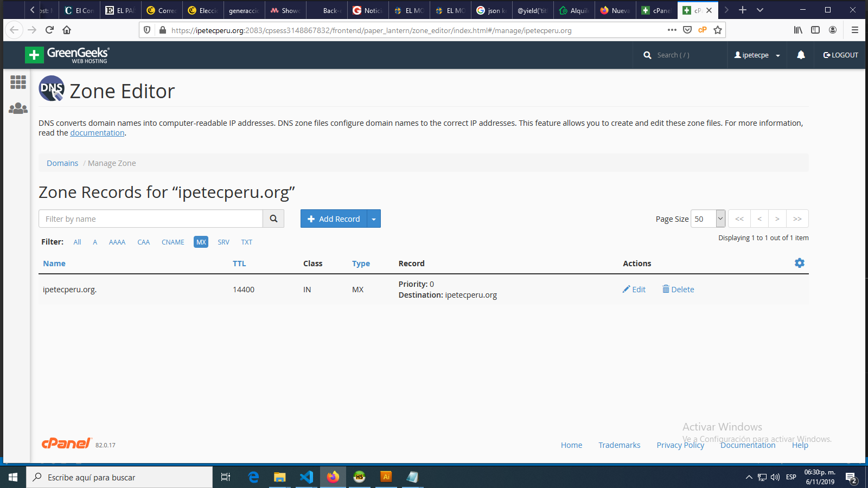This screenshot has height=488, width=868.
Task: Open table settings gear icon
Action: pyautogui.click(x=799, y=263)
